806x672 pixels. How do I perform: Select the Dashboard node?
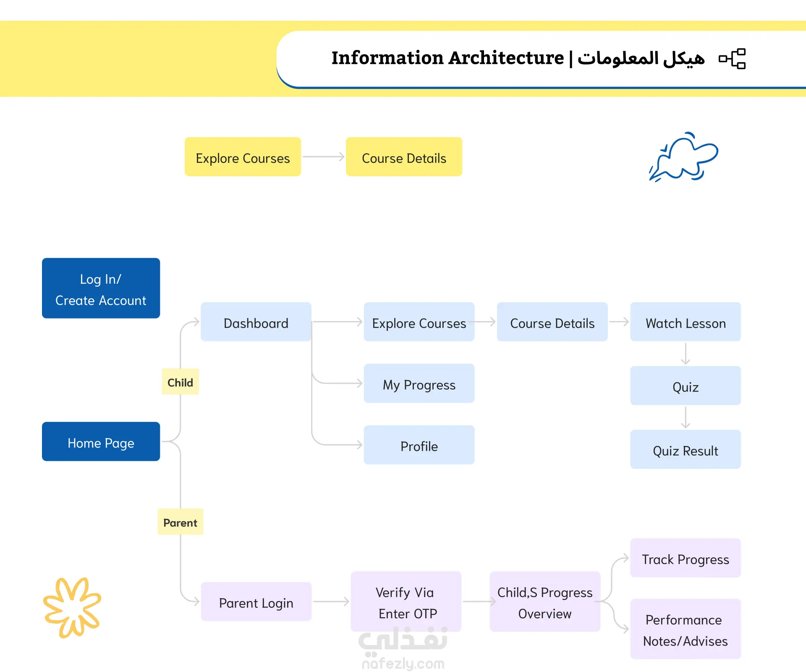point(256,322)
